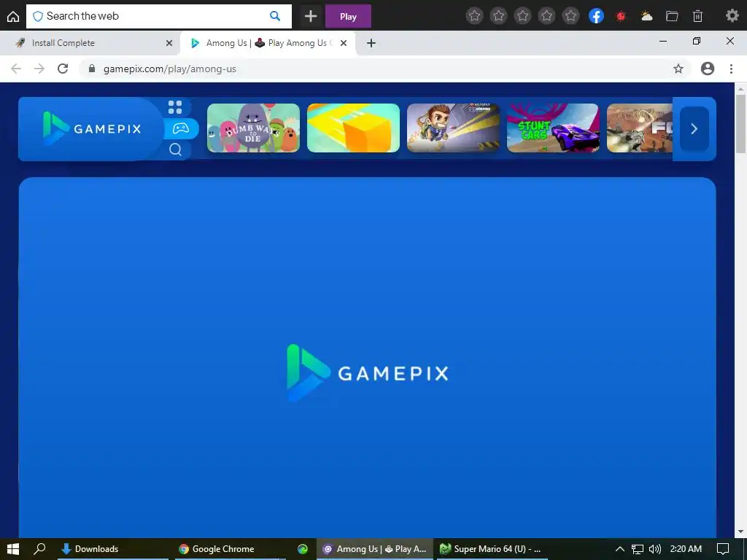Open Downloads from the taskbar
The width and height of the screenshot is (747, 560).
113,549
